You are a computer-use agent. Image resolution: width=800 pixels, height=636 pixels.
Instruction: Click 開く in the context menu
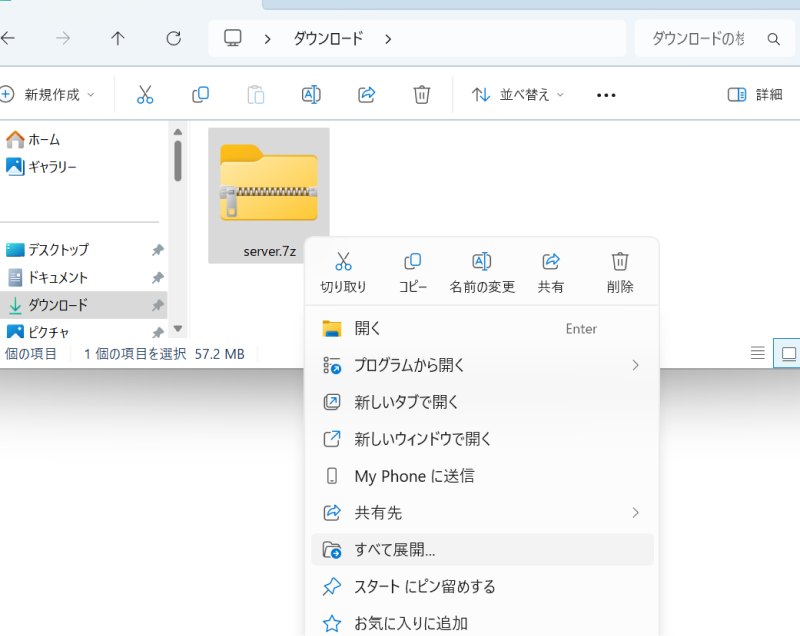click(482, 328)
